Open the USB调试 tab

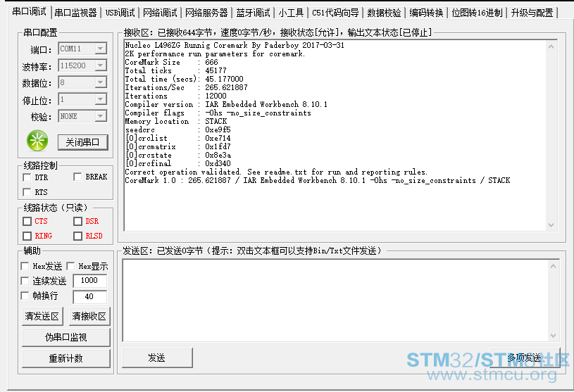pyautogui.click(x=120, y=13)
